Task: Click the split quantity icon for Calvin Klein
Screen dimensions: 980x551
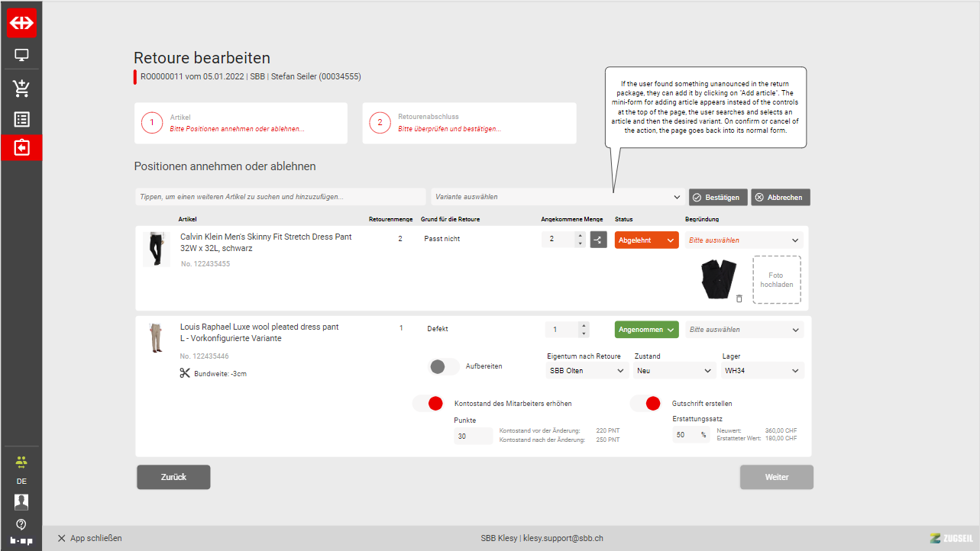Action: tap(598, 240)
